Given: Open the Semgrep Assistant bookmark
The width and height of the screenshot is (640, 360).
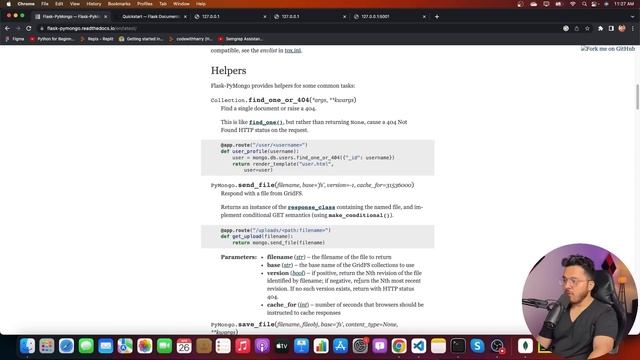Looking at the screenshot, I should click(x=240, y=39).
